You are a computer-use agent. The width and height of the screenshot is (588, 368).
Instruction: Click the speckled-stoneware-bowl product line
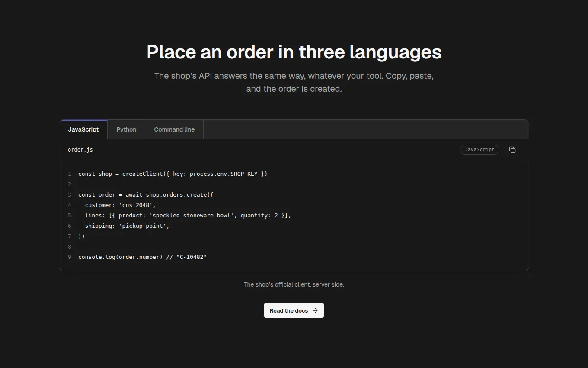[188, 216]
